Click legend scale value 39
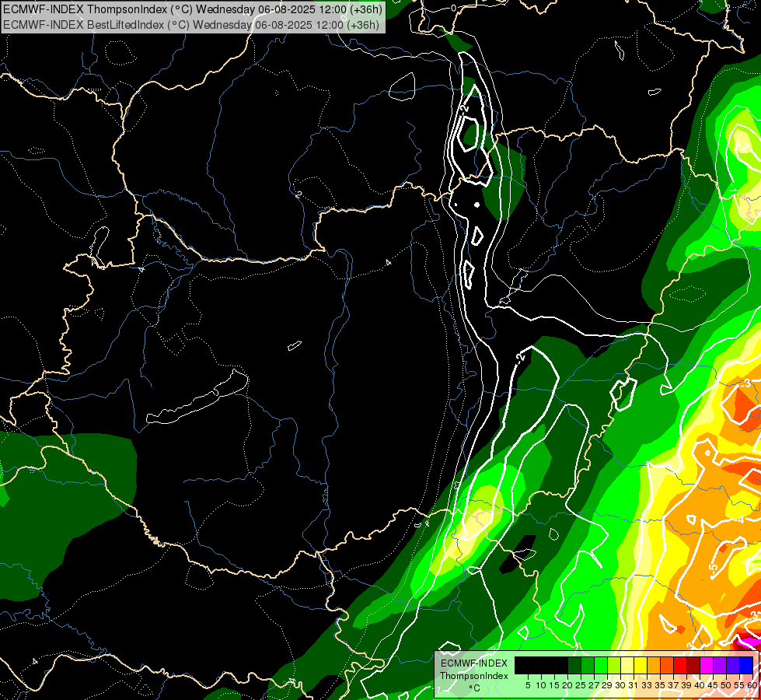This screenshot has height=700, width=761. pos(686,685)
